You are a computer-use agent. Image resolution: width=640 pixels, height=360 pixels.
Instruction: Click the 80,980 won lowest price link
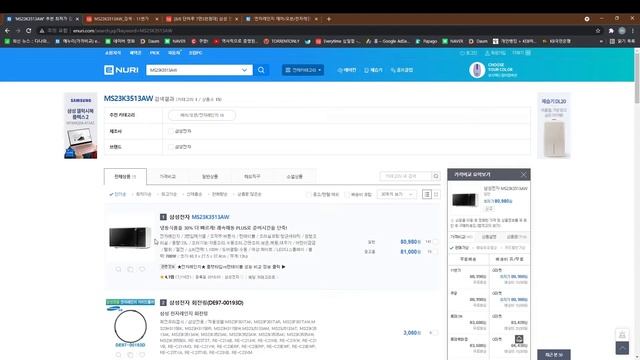(410, 242)
